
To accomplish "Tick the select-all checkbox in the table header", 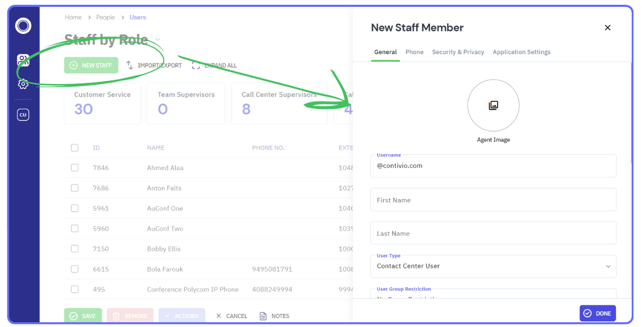I will (x=74, y=147).
